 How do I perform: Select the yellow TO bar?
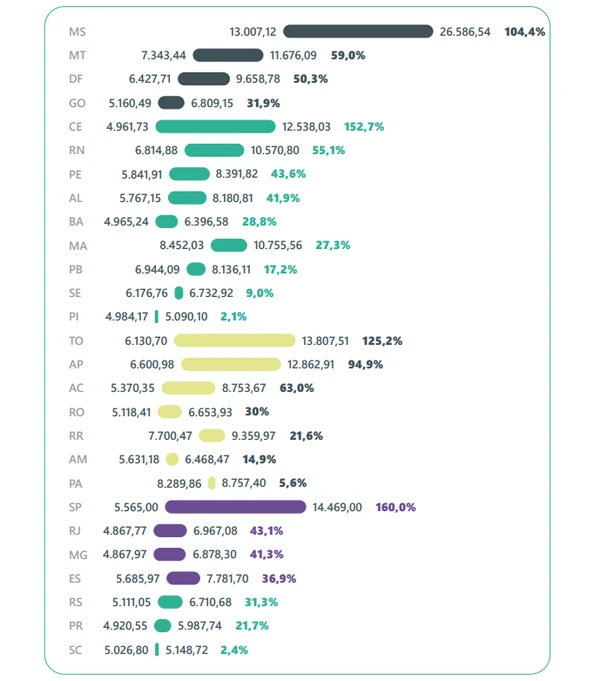coord(238,341)
